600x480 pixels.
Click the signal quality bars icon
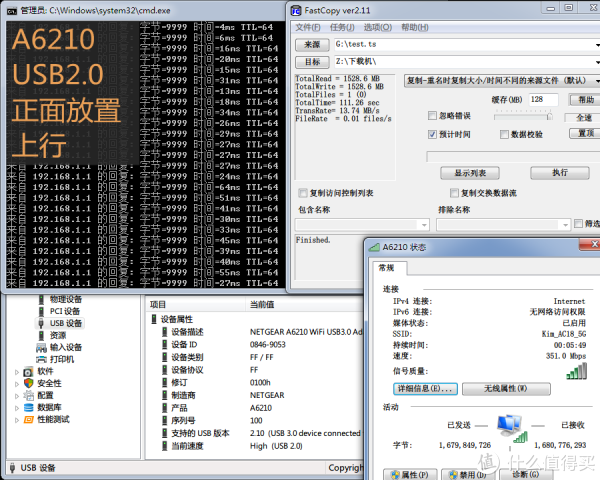point(576,371)
